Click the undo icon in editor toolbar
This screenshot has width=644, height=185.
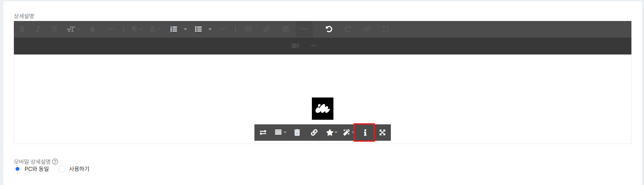pyautogui.click(x=329, y=29)
